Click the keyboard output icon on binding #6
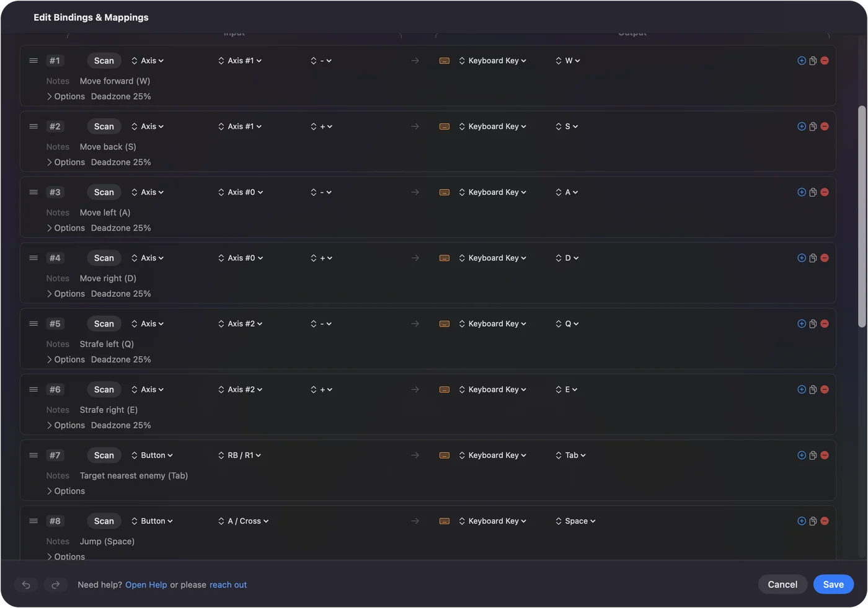 [x=445, y=389]
